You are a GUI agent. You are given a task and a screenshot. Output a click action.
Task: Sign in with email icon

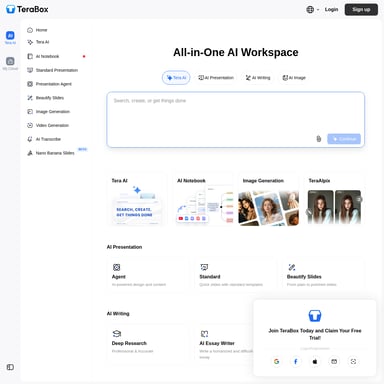click(x=334, y=361)
